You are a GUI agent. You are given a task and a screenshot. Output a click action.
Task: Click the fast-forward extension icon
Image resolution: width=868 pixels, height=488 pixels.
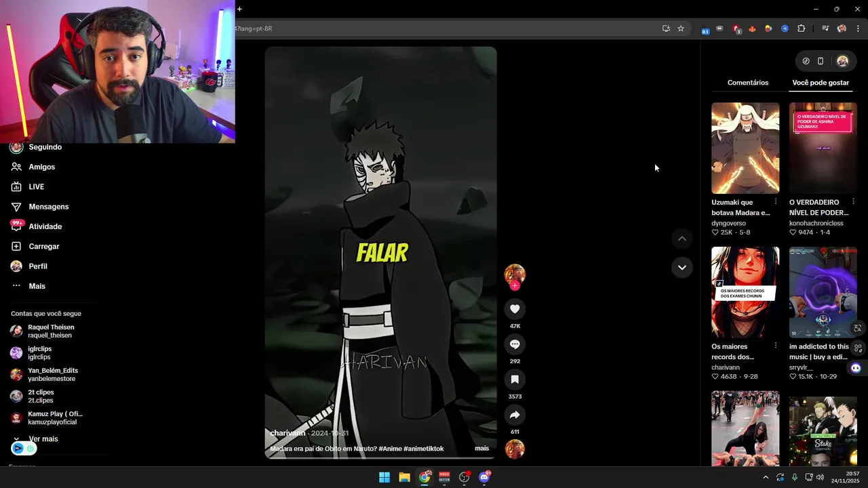(719, 28)
